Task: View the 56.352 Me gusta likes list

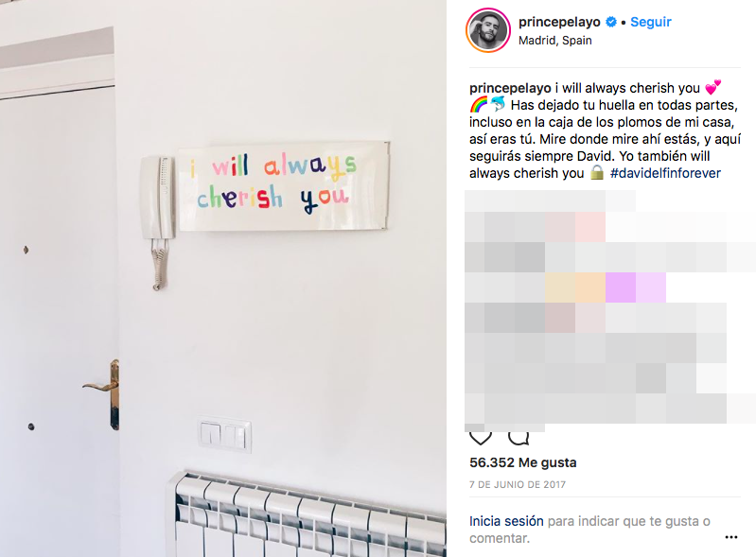Action: coord(522,462)
